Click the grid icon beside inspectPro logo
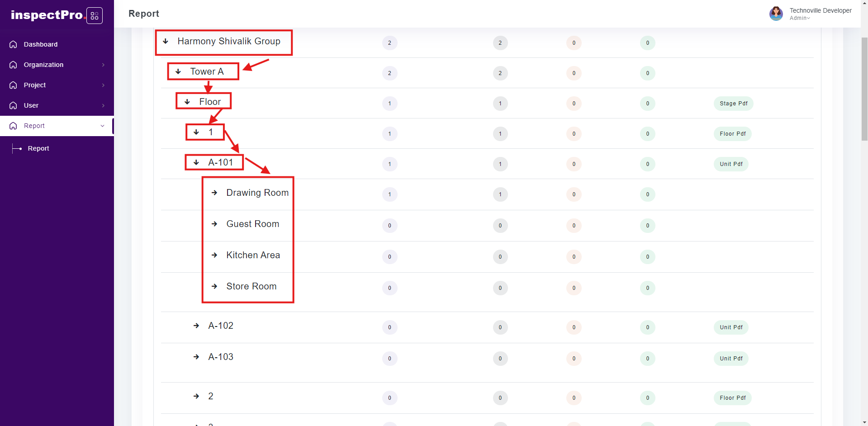868x426 pixels. (x=95, y=16)
